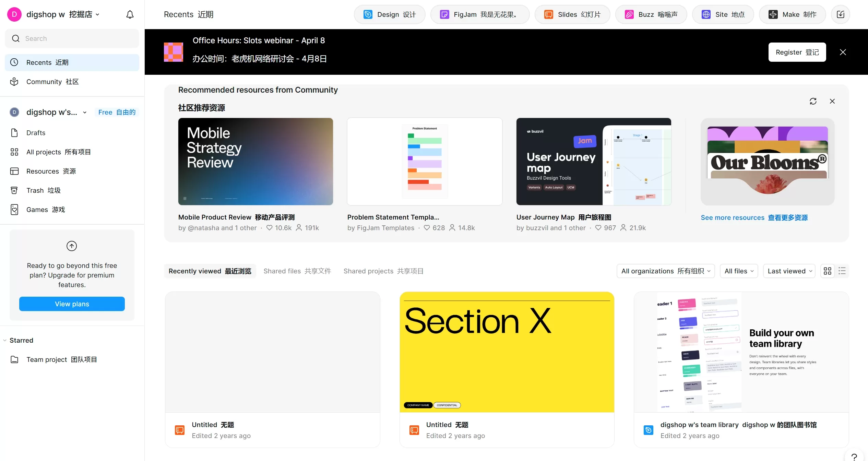Click the Trash bin icon
This screenshot has width=868, height=461.
point(14,190)
